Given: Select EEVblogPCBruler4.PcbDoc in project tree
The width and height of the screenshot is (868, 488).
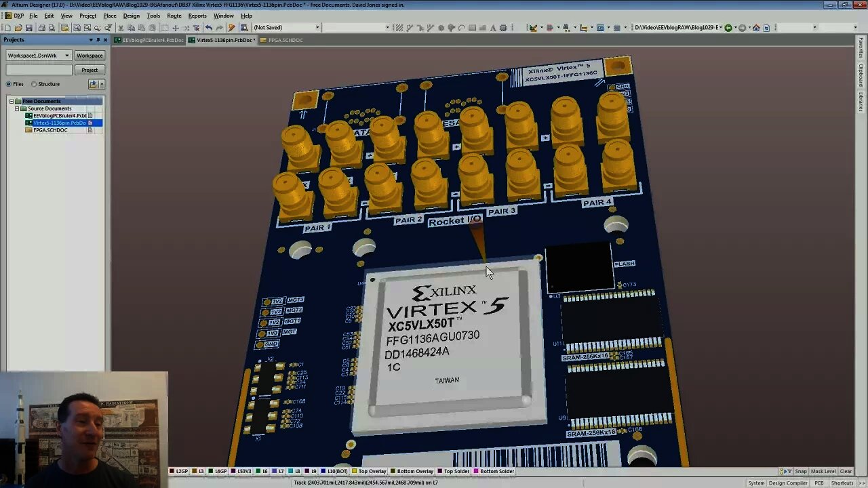Looking at the screenshot, I should click(x=60, y=116).
